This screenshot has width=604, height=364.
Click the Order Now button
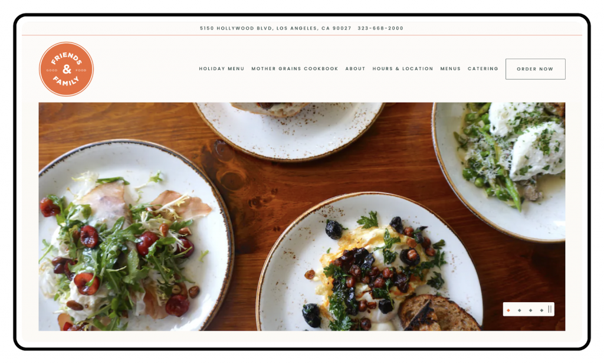point(536,69)
